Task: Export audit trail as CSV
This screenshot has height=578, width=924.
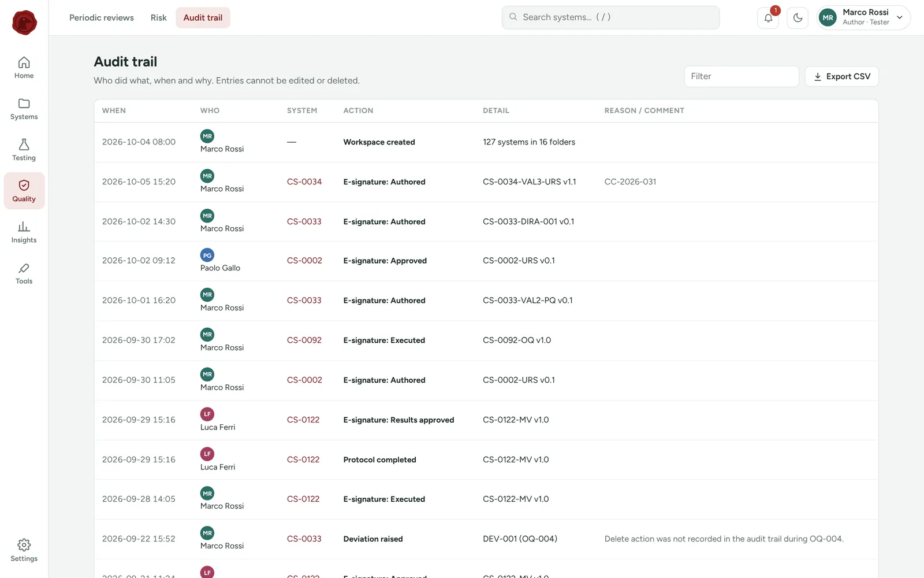Action: (x=841, y=76)
